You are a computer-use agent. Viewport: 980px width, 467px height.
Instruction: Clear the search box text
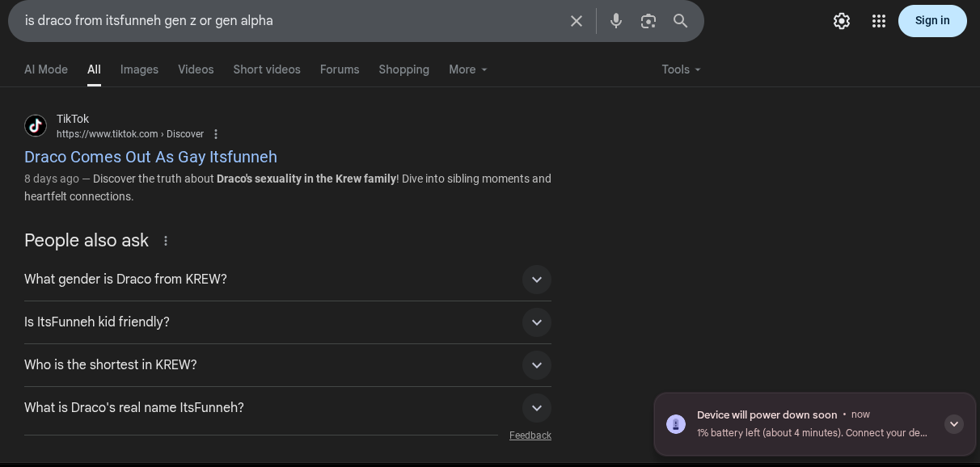(577, 21)
